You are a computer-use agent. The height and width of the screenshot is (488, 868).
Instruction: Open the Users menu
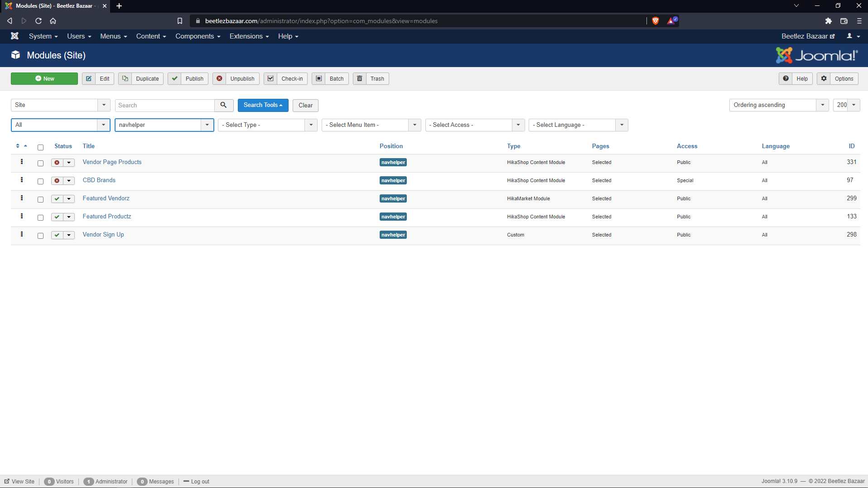tap(79, 36)
